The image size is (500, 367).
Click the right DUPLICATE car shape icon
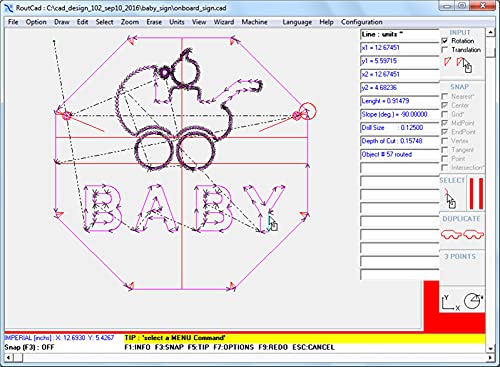(473, 234)
